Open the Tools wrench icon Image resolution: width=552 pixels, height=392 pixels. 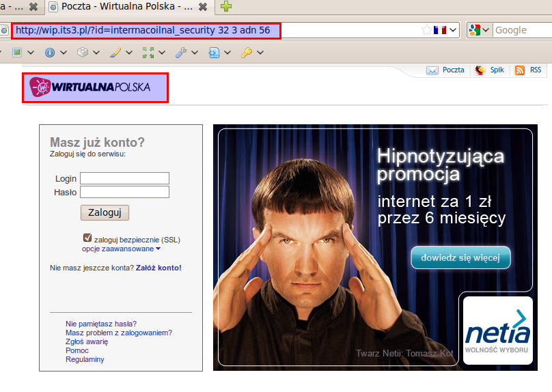pos(181,52)
